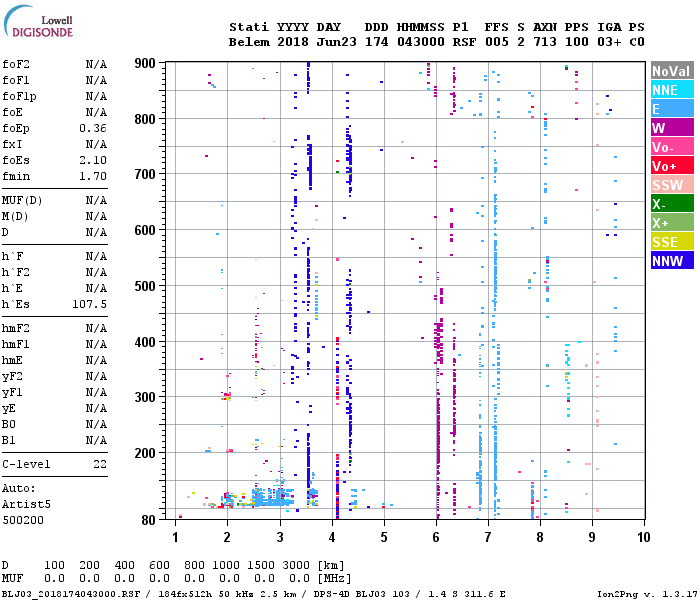
Task: Click the [MHz] unit label
Action: click(334, 579)
